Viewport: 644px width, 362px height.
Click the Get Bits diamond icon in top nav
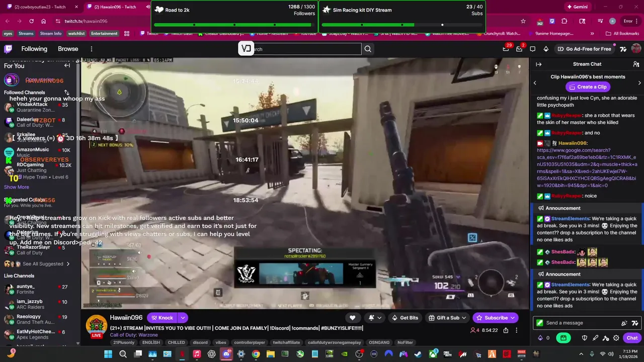tap(546, 49)
